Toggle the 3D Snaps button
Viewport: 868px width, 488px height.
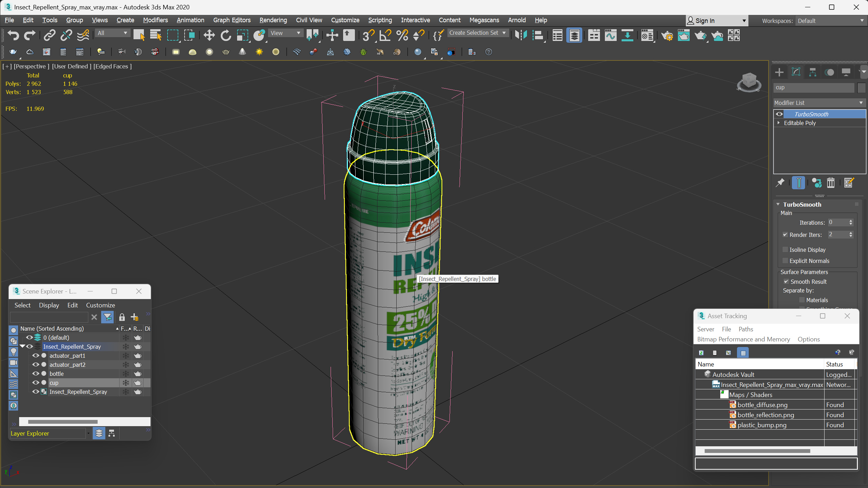[368, 35]
